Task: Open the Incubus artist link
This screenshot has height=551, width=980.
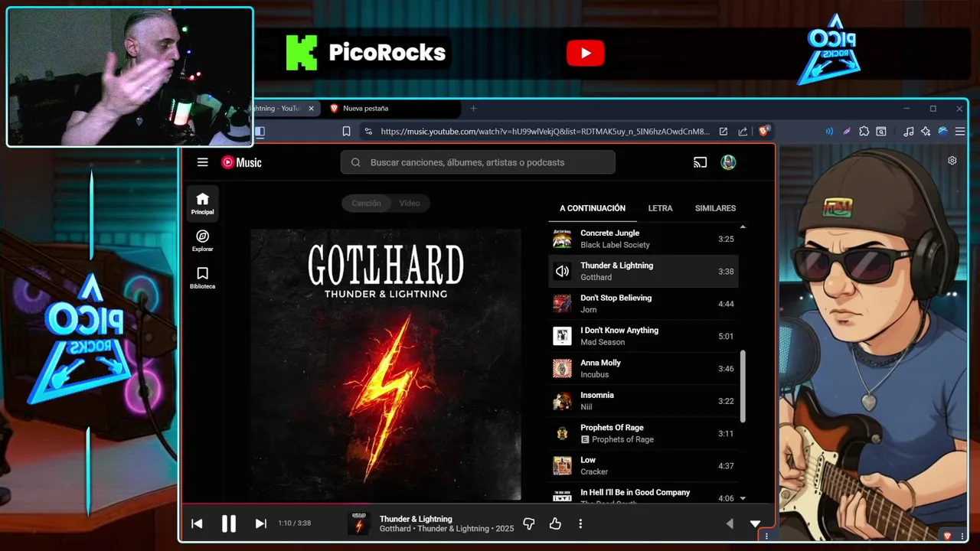Action: tap(594, 374)
